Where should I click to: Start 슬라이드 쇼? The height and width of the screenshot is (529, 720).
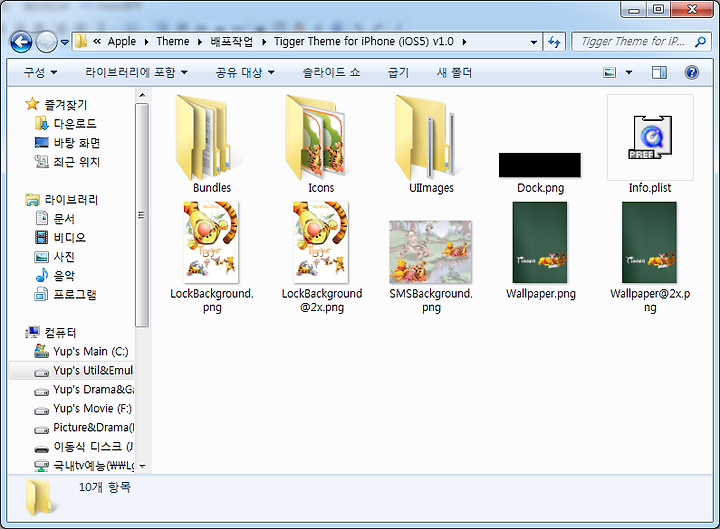point(331,73)
